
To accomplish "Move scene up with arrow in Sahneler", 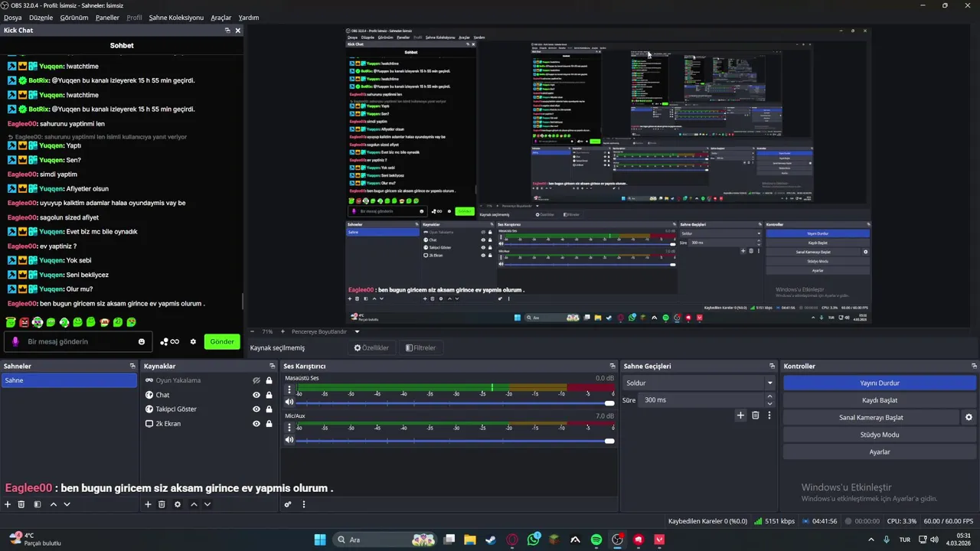I will [53, 504].
